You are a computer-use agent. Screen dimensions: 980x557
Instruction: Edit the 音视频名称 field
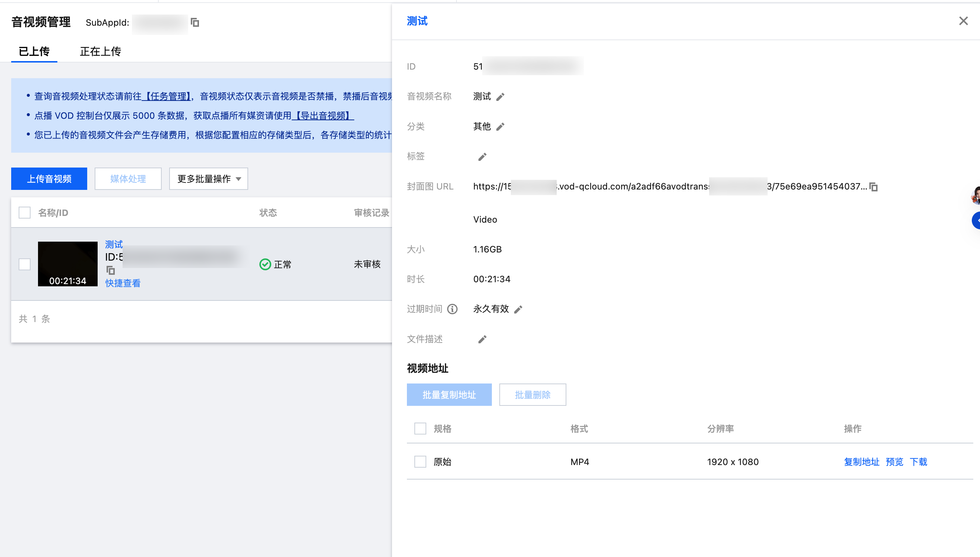(x=500, y=97)
